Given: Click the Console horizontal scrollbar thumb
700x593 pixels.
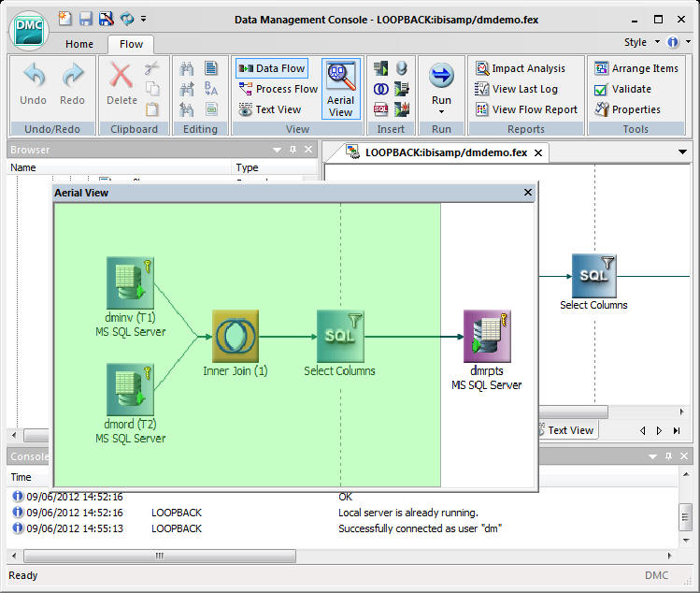Looking at the screenshot, I should click(x=160, y=556).
